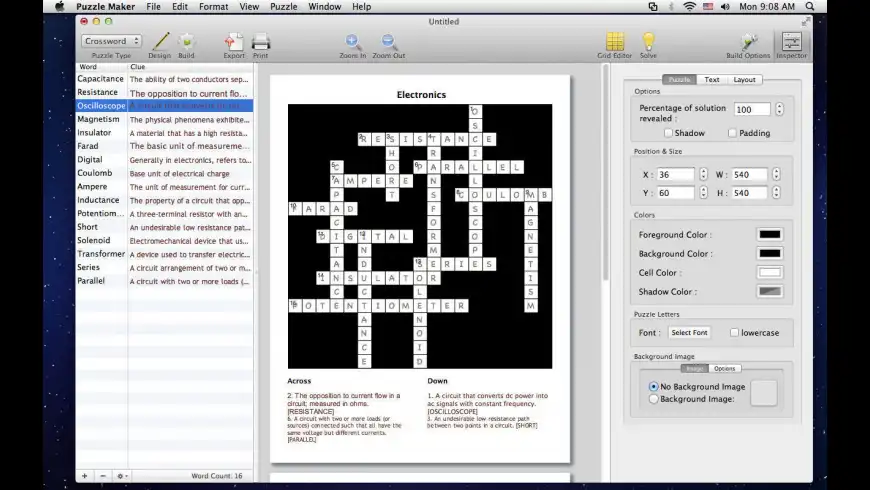This screenshot has height=490, width=870.
Task: Enable the Padding checkbox
Action: 733,133
